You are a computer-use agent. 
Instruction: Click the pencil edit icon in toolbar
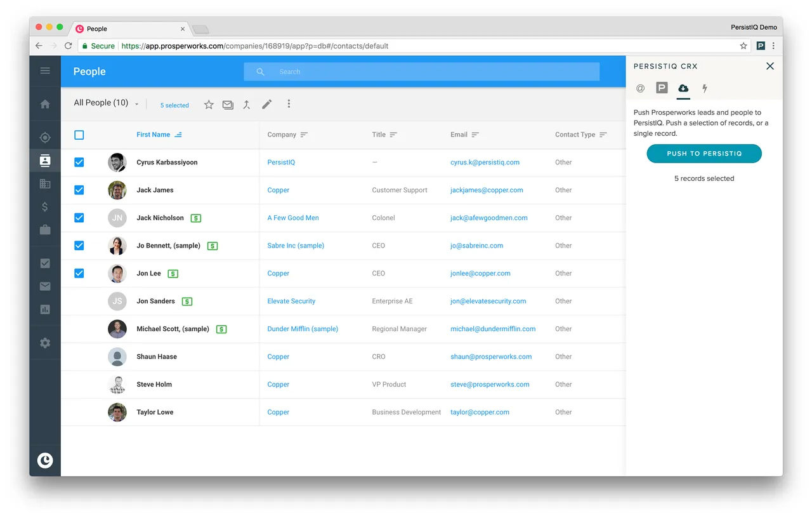267,104
